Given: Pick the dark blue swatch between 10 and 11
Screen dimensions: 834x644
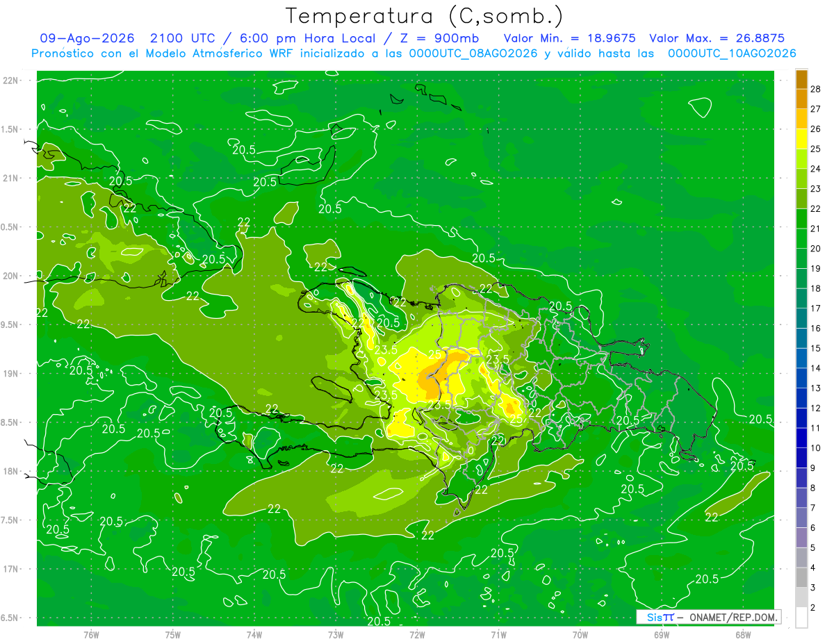Looking at the screenshot, I should point(801,438).
